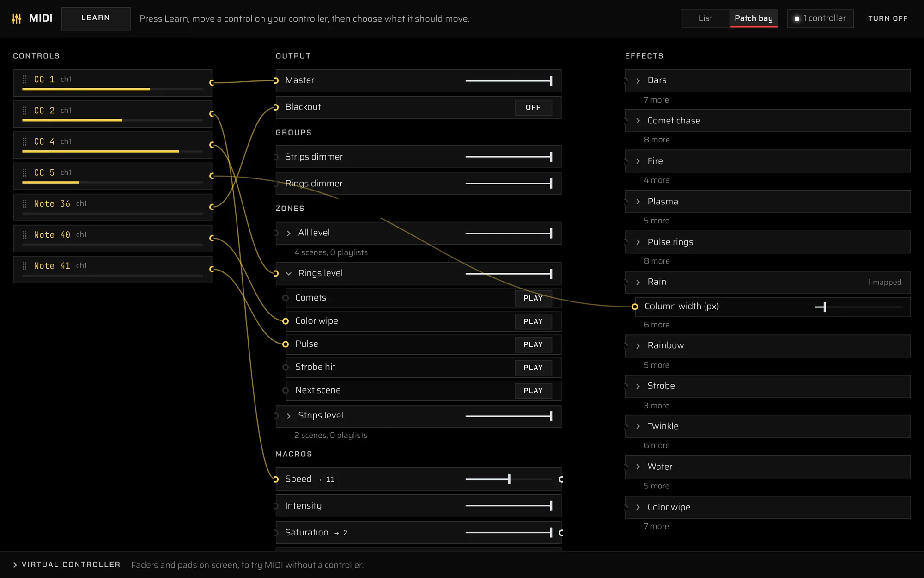Play the Color wipe scene

533,321
